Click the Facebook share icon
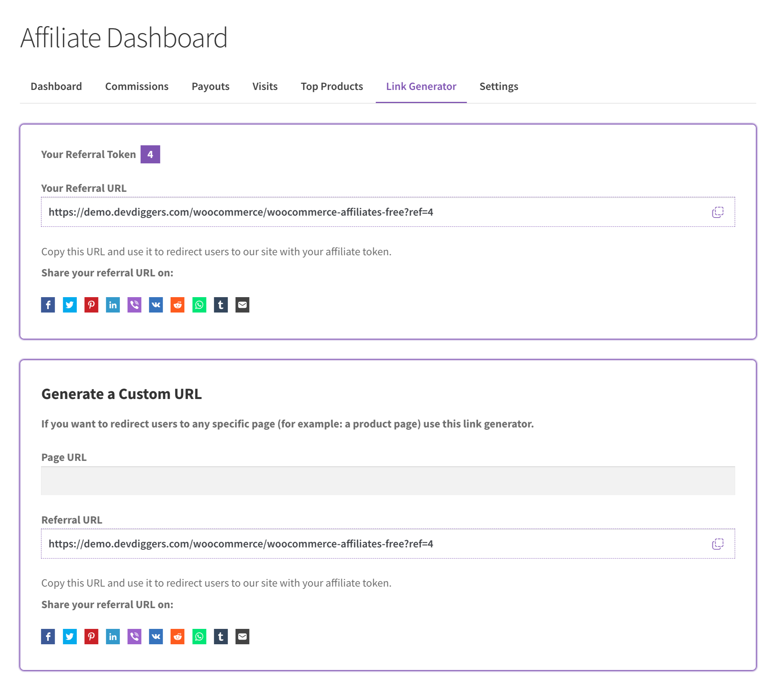The image size is (779, 700). coord(48,304)
